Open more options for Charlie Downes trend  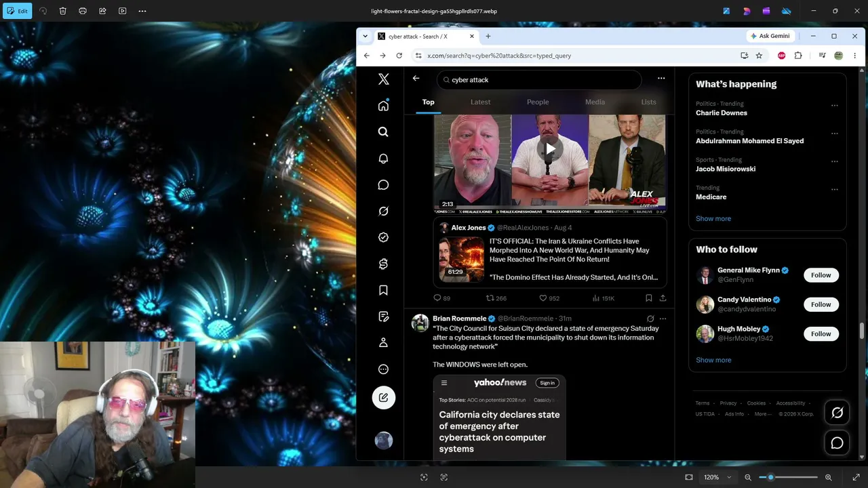[835, 106]
